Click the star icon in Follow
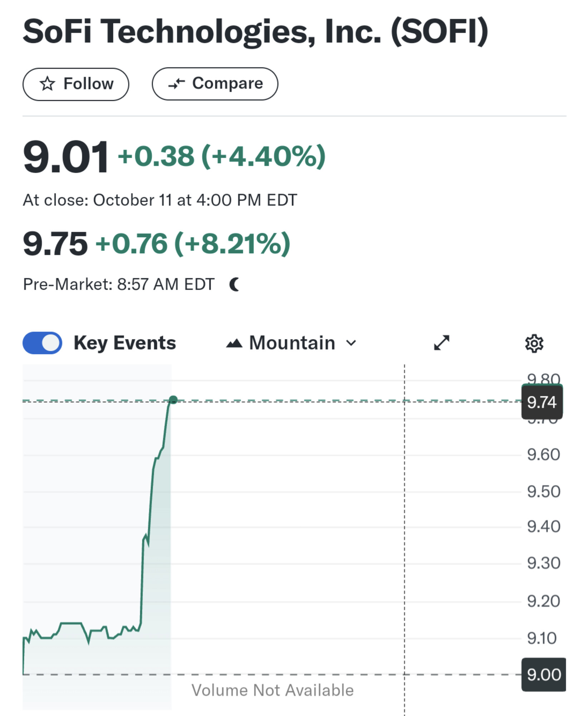 (47, 84)
